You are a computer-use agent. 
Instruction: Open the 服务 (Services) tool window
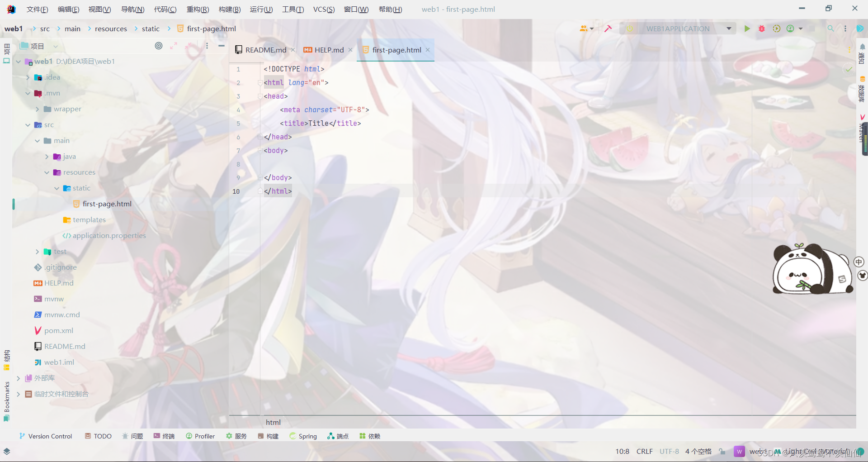tap(236, 436)
